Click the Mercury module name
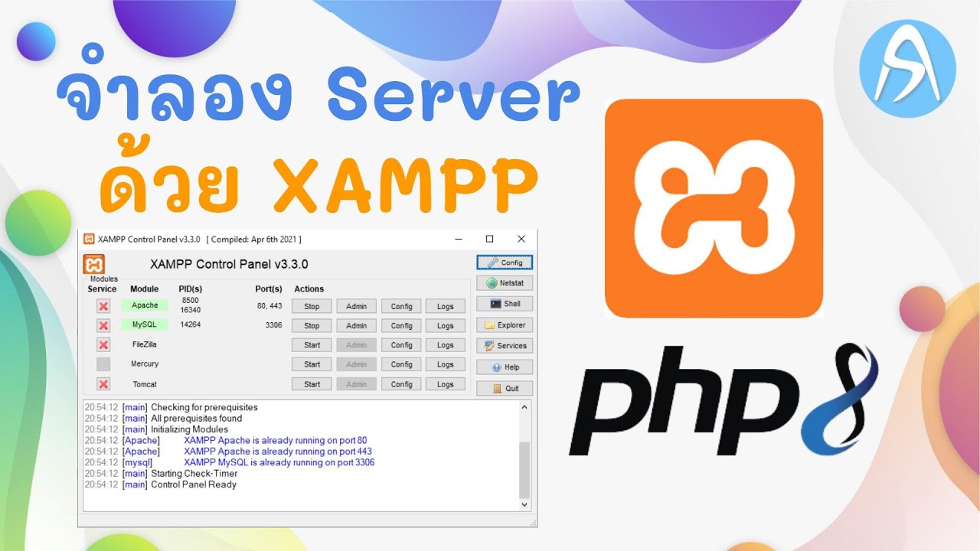The width and height of the screenshot is (980, 551). 145,364
